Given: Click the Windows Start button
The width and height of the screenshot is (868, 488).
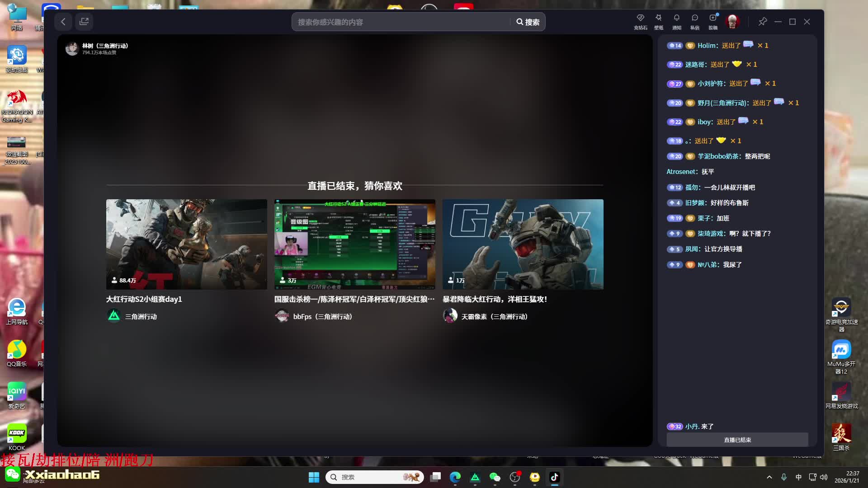Looking at the screenshot, I should click(314, 477).
